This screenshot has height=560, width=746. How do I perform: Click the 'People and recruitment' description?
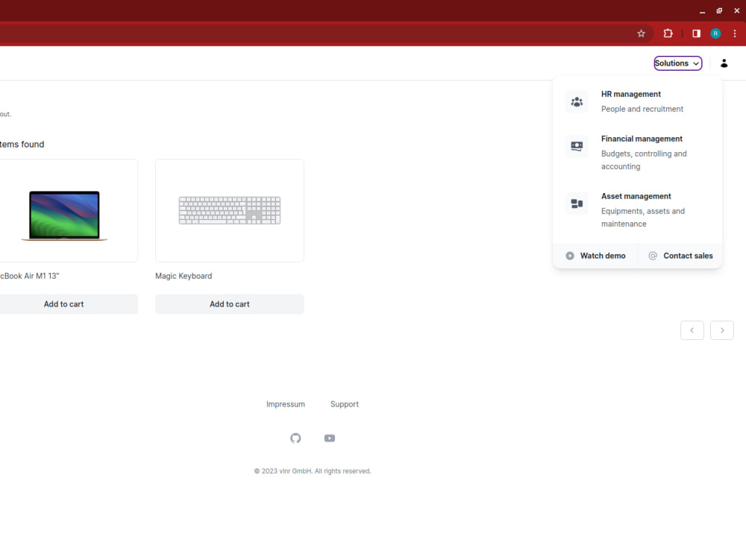point(642,109)
